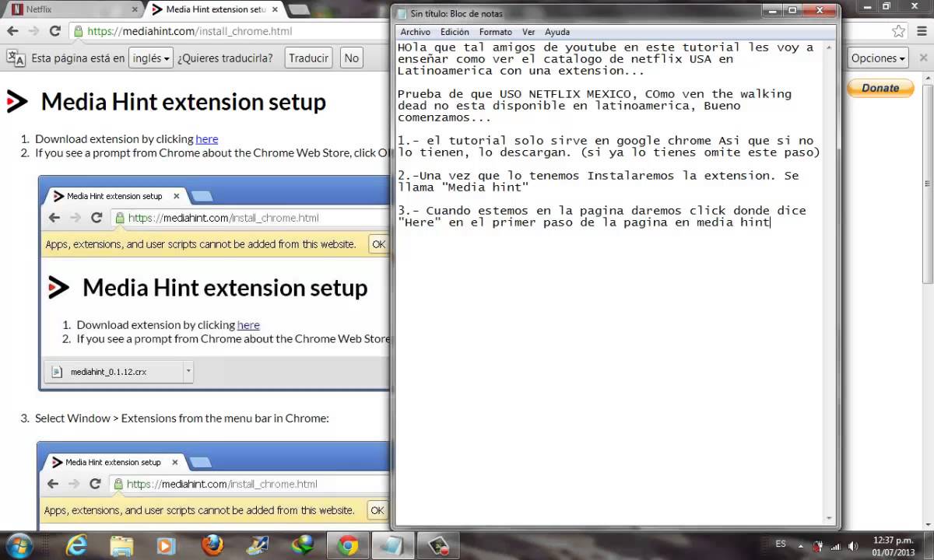Show hidden system tray icons
934x560 pixels.
click(802, 545)
